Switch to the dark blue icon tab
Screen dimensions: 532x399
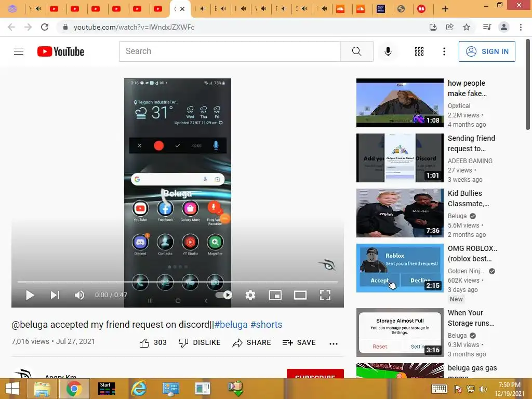pyautogui.click(x=381, y=9)
